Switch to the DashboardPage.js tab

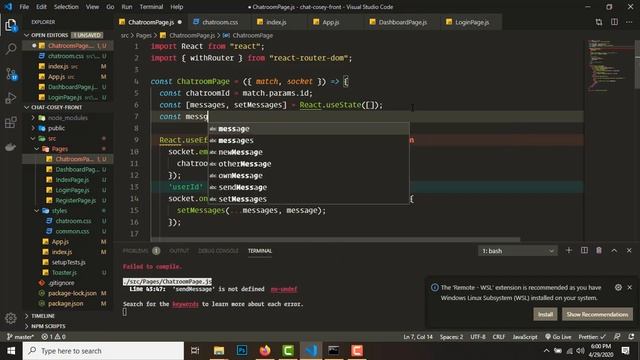click(x=402, y=22)
